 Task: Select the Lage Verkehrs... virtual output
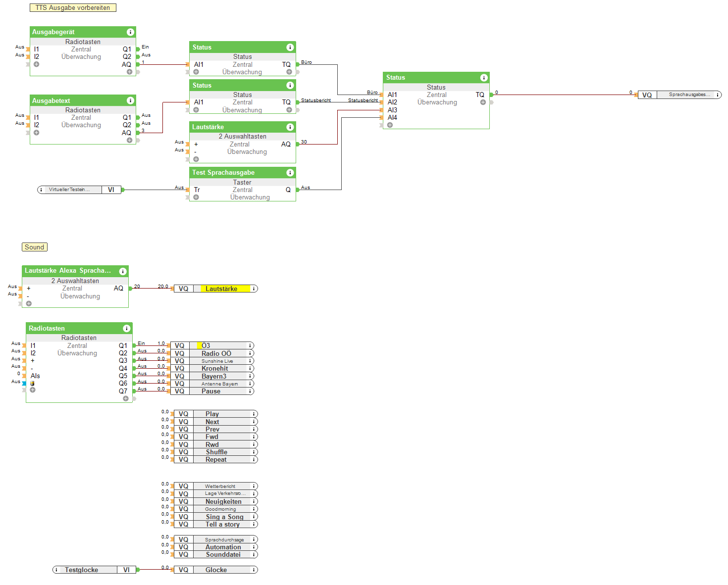[x=216, y=493]
